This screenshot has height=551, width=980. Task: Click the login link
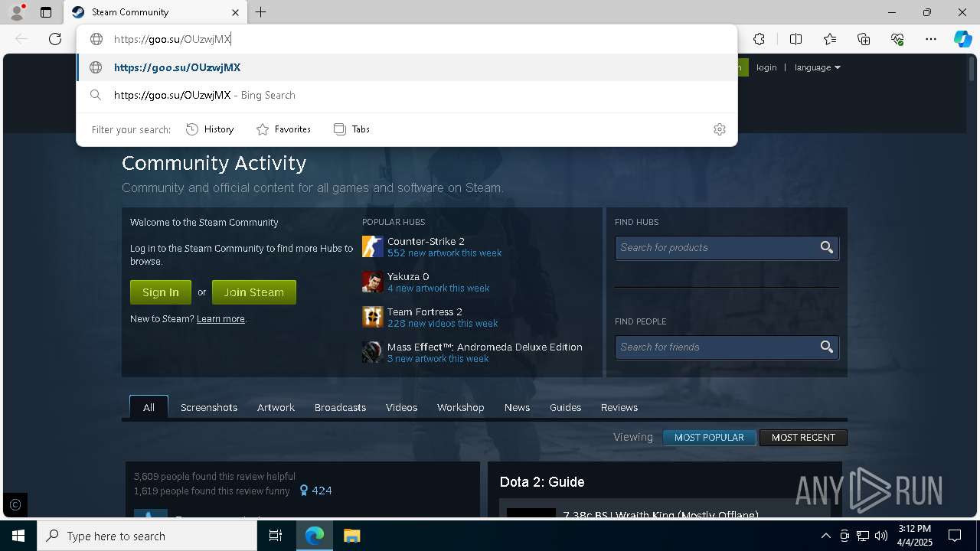click(766, 67)
